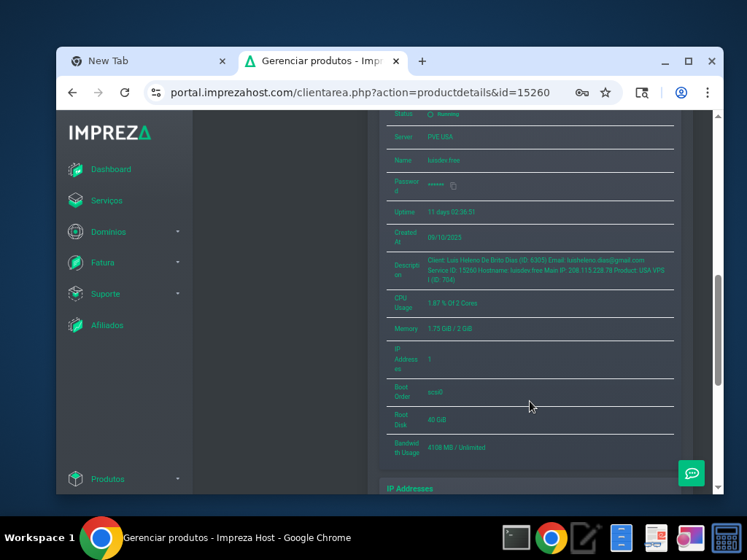Click the scrollbar down arrow
The image size is (747, 560).
point(718,488)
